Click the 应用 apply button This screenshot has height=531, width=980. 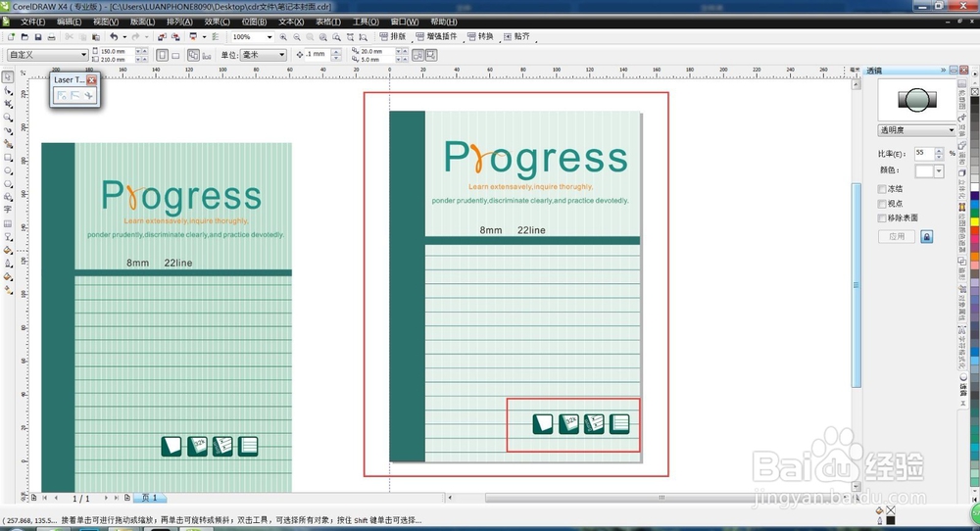(897, 237)
